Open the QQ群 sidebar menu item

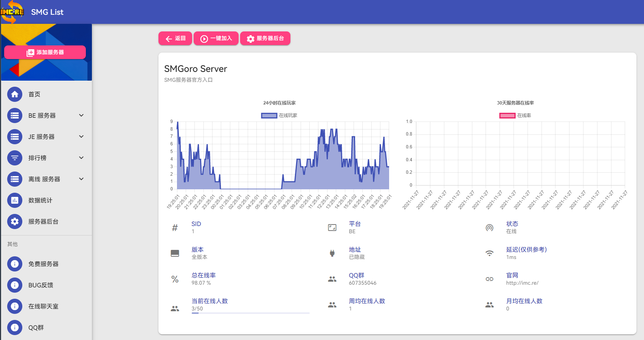coord(36,328)
